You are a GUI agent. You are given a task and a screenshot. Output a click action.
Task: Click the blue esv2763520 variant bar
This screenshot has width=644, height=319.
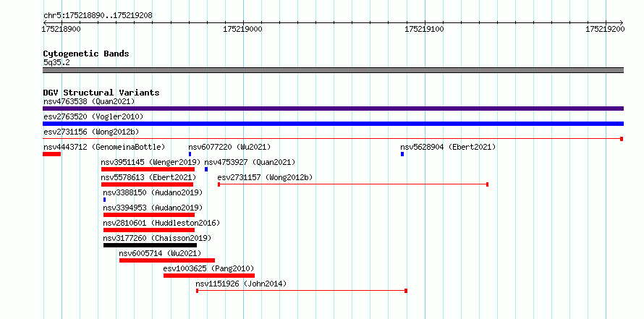[x=333, y=124]
